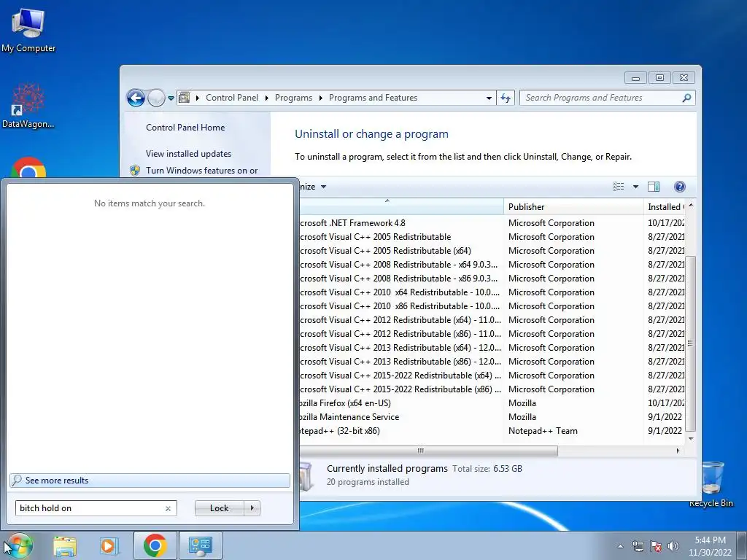This screenshot has width=747, height=560.
Task: Launch Windows Media Player from taskbar
Action: tap(108, 545)
